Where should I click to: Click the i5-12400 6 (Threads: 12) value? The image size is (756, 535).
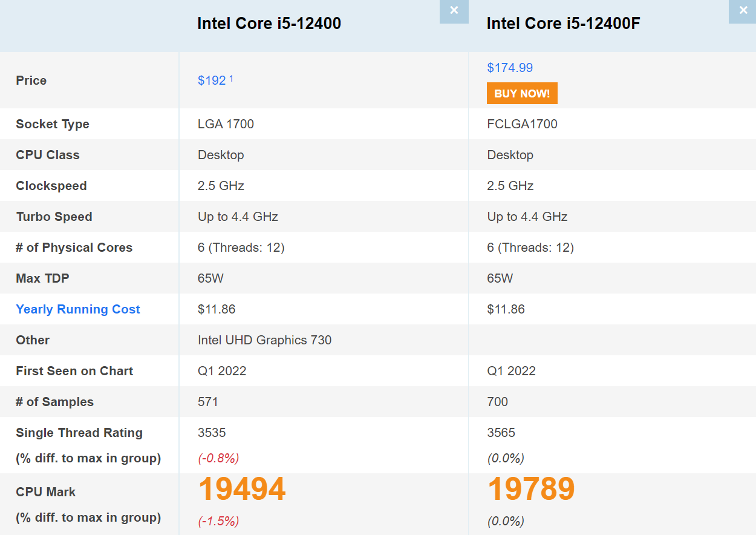[x=241, y=248]
